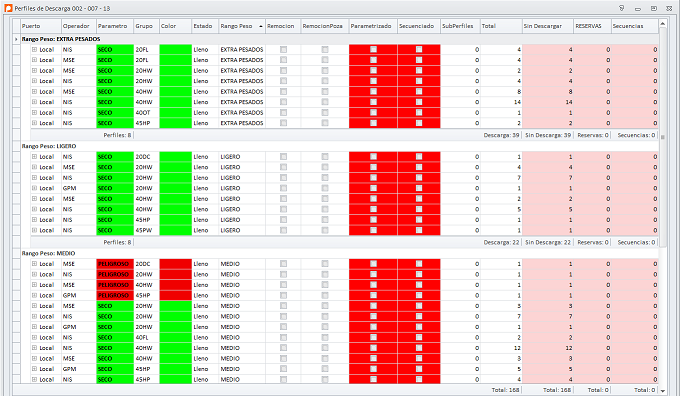Tick Remocion checkbox for NIS 20FL row
The height and width of the screenshot is (396, 680).
284,49
